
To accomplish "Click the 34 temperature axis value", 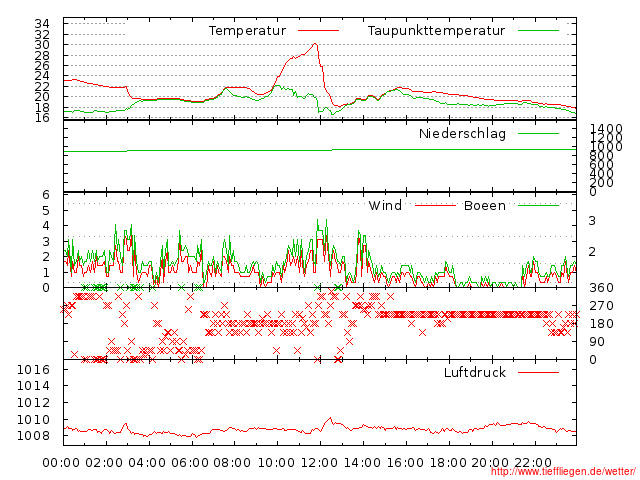I will tap(42, 24).
